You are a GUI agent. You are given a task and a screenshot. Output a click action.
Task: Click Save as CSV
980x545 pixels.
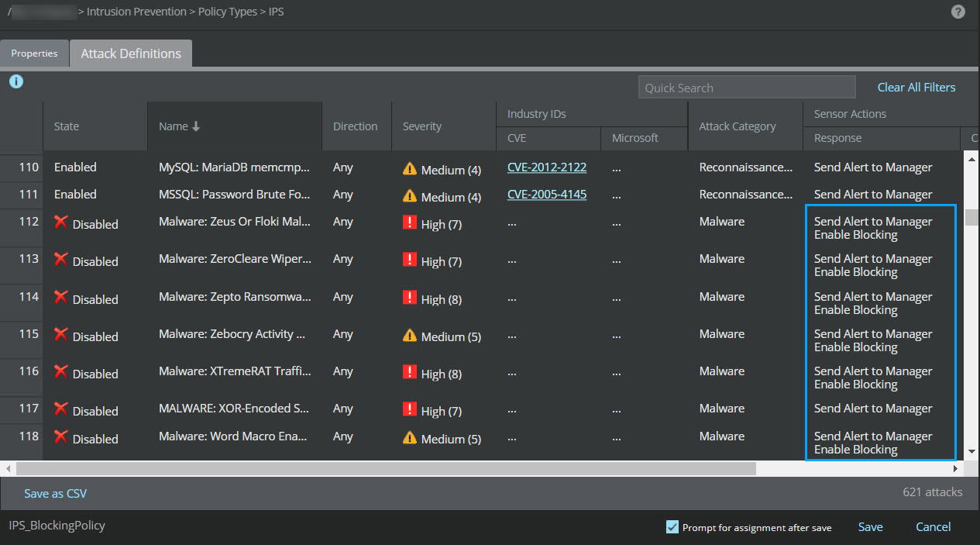click(56, 493)
